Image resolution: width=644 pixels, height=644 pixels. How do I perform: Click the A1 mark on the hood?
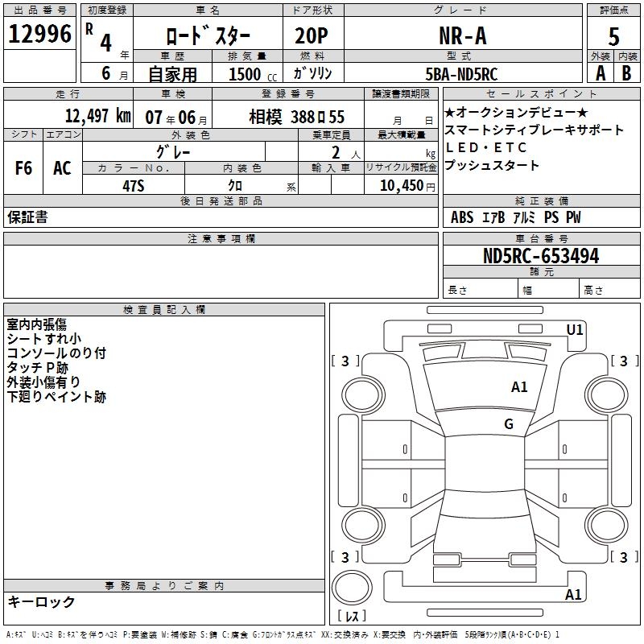pos(519,387)
